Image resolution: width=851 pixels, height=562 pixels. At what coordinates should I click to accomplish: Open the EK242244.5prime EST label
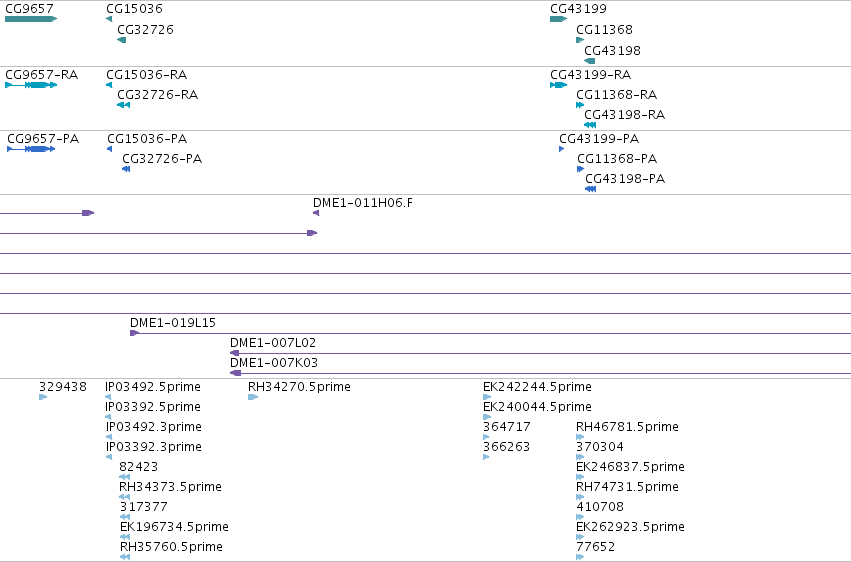(537, 387)
